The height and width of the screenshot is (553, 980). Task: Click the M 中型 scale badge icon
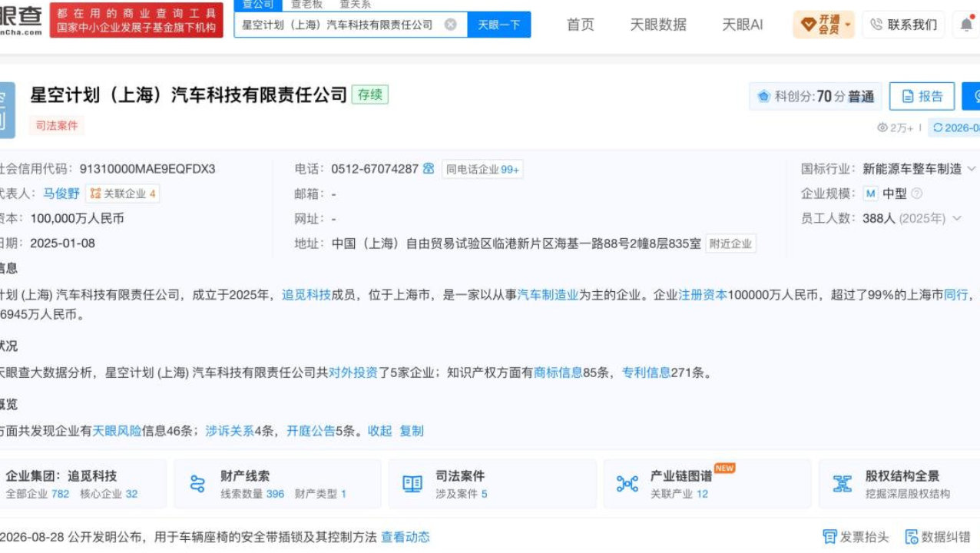coord(870,194)
